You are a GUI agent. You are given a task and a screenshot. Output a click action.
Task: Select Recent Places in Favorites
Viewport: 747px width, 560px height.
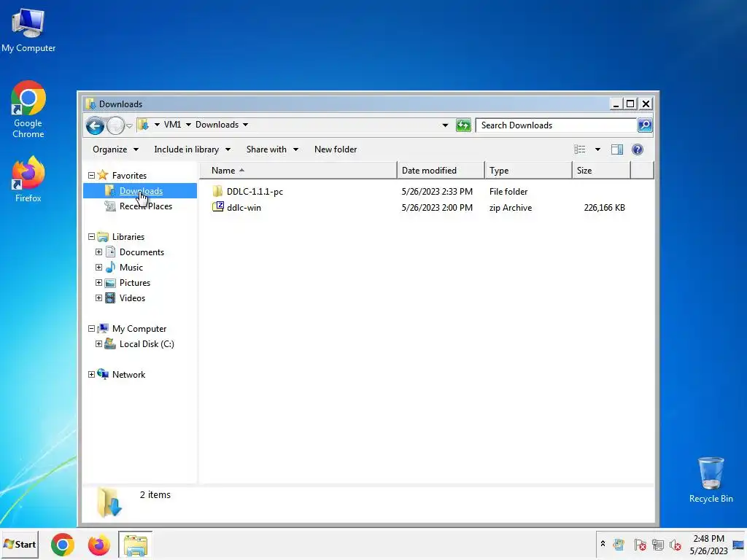click(x=146, y=206)
